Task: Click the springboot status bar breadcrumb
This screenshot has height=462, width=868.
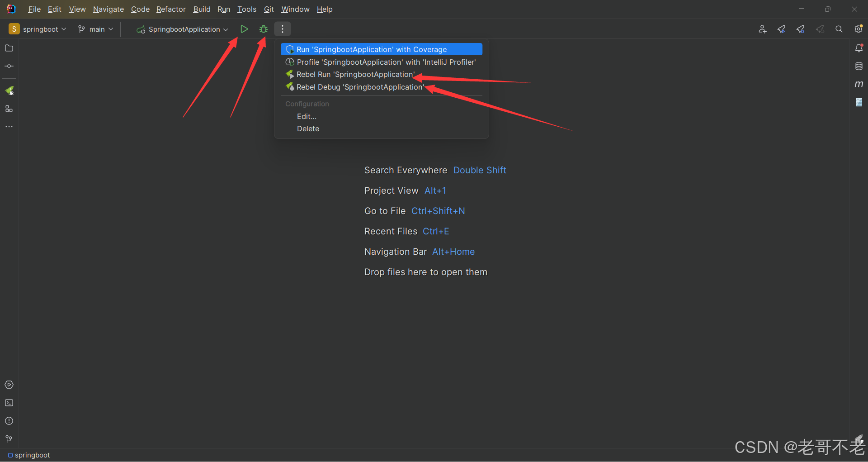Action: point(29,455)
